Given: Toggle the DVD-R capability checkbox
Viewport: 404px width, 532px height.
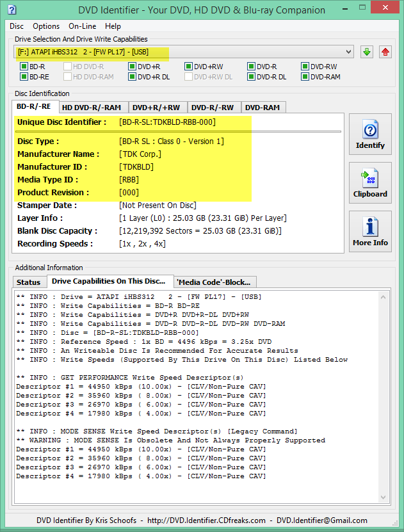Looking at the screenshot, I should click(251, 67).
